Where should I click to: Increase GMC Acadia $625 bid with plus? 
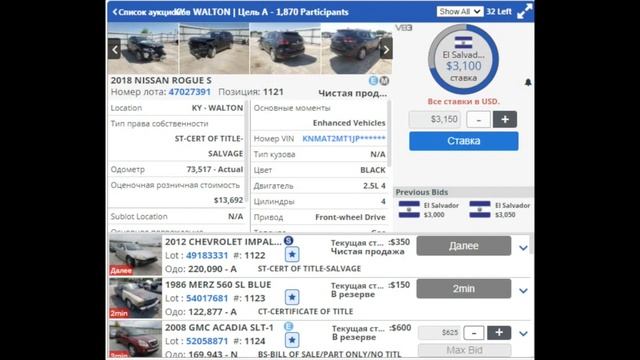(x=499, y=333)
